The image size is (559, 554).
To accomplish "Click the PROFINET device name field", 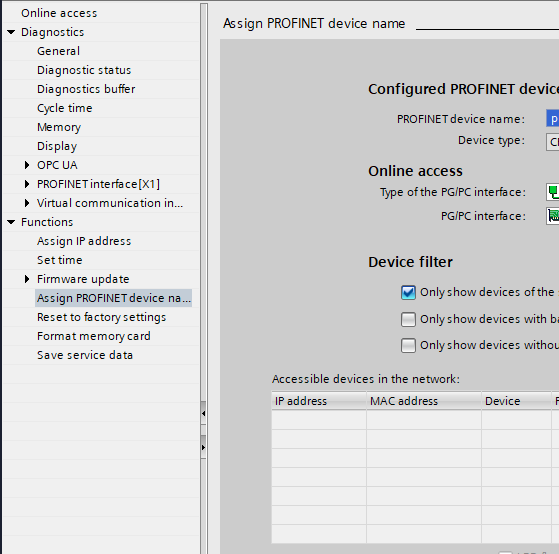I will pyautogui.click(x=553, y=119).
